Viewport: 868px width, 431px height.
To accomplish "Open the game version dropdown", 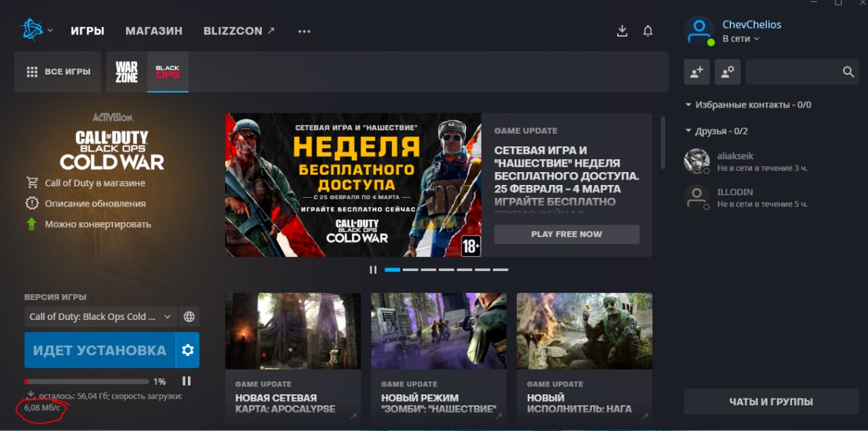I will pos(100,316).
